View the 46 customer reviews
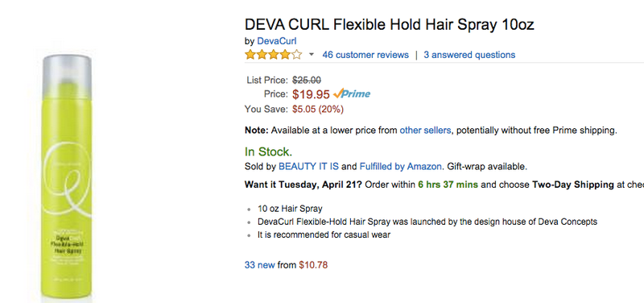 [365, 55]
